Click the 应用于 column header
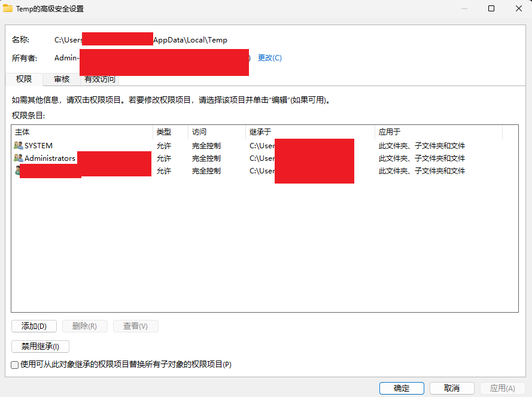The image size is (532, 397). coord(439,132)
